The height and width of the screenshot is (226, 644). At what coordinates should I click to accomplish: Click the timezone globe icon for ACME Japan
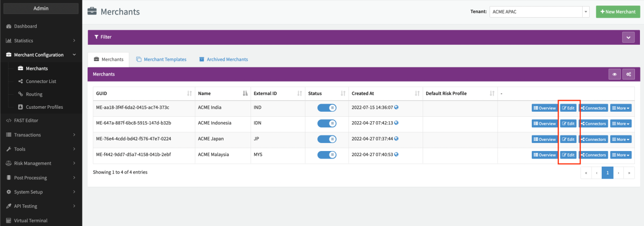tap(396, 138)
